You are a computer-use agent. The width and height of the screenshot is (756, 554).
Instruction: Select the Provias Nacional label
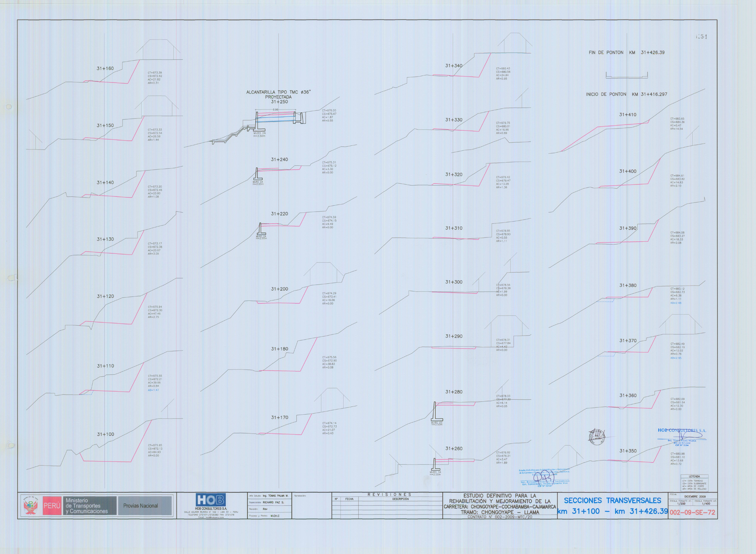(x=140, y=506)
